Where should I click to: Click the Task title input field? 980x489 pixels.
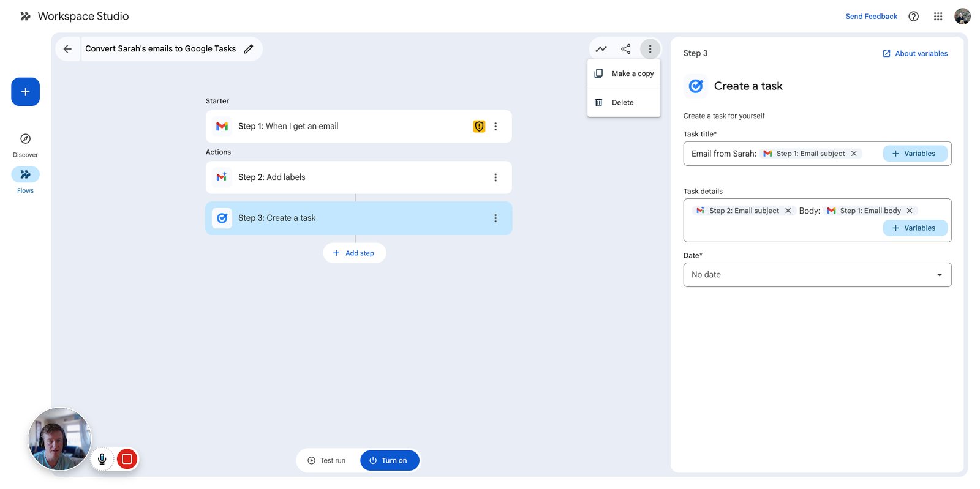[817, 154]
